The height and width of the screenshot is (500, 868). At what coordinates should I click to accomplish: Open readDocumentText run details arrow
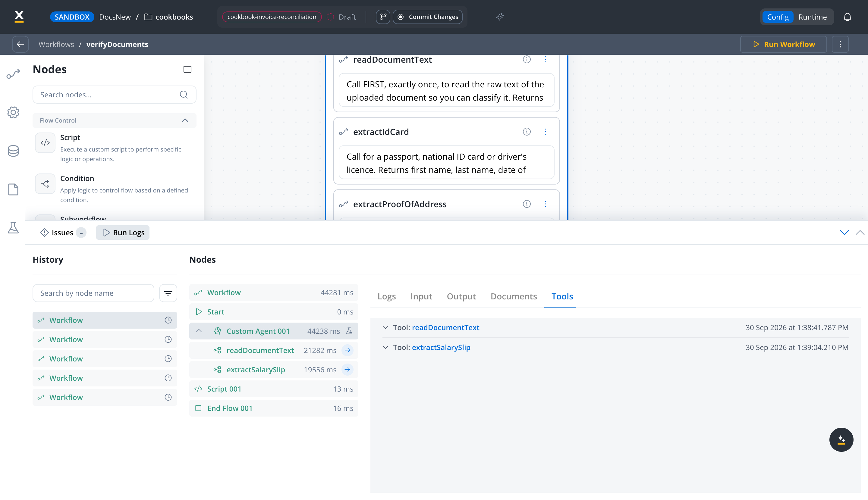348,350
